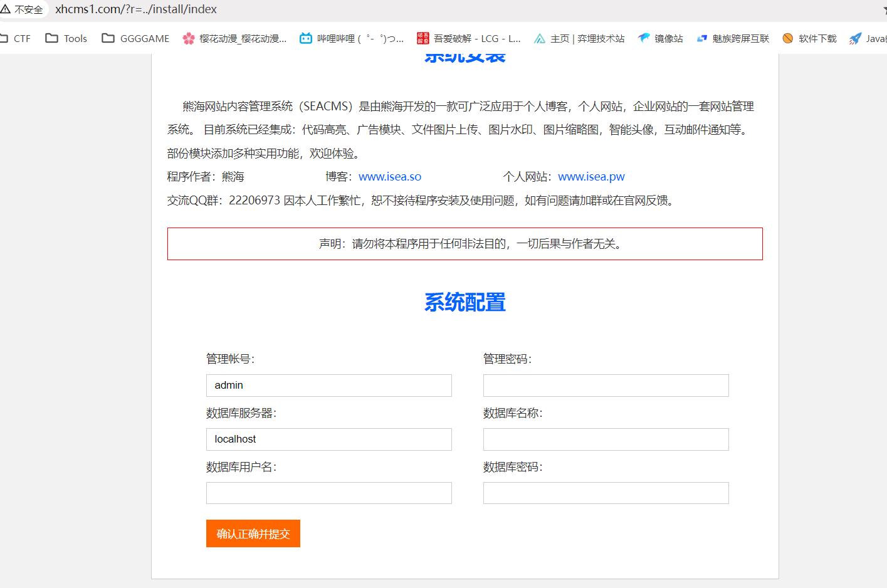
Task: Open the Tools bookmark folder
Action: click(66, 38)
